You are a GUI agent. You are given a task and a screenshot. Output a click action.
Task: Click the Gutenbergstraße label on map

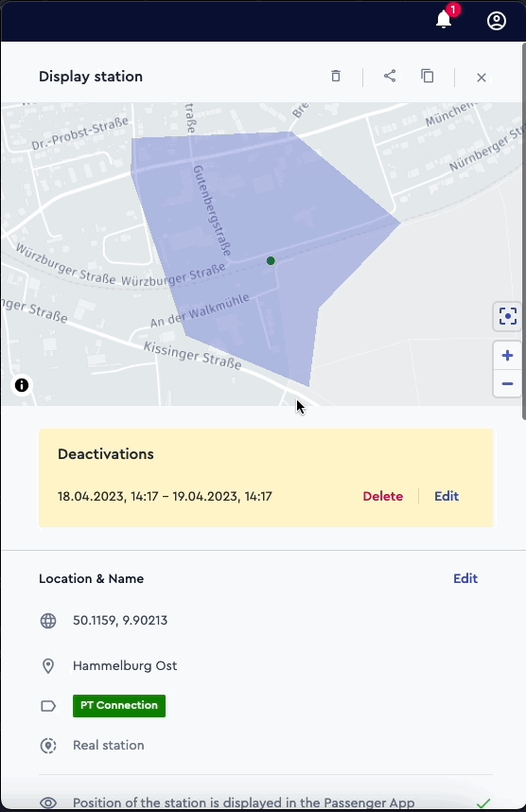[x=212, y=211]
